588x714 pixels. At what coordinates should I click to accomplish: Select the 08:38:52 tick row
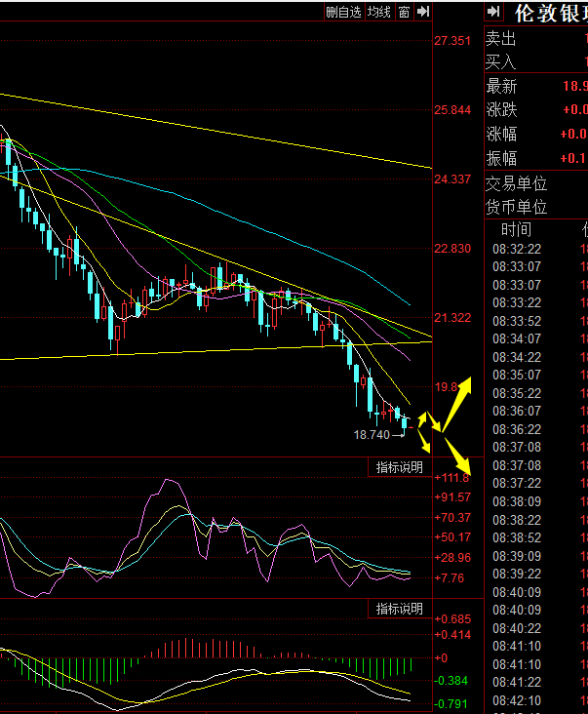click(536, 537)
